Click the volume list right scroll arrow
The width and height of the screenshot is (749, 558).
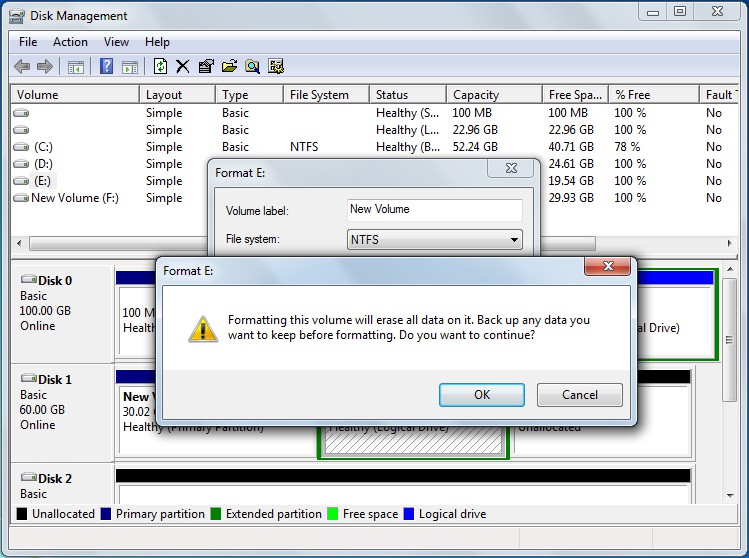point(729,243)
